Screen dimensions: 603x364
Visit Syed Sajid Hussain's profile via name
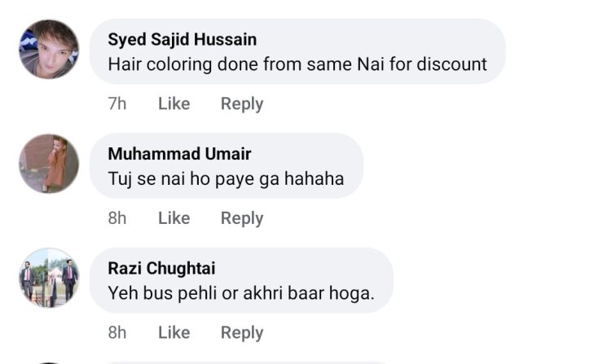pyautogui.click(x=182, y=39)
